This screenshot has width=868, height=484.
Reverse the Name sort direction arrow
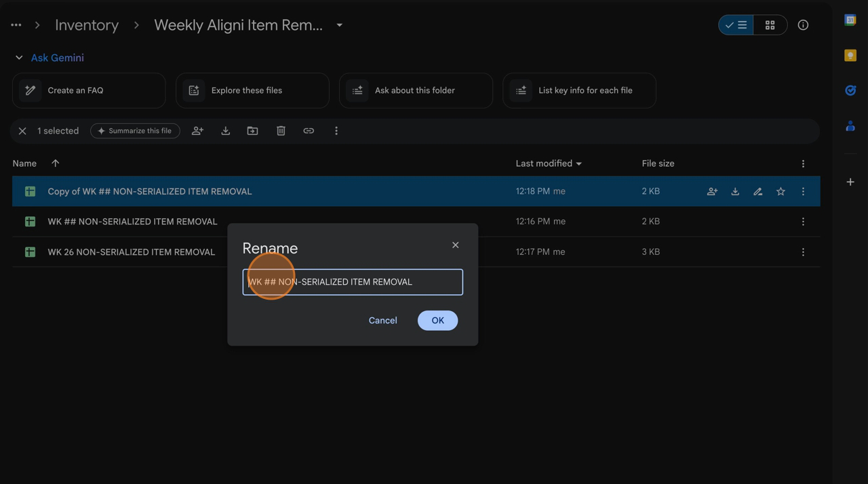coord(56,163)
